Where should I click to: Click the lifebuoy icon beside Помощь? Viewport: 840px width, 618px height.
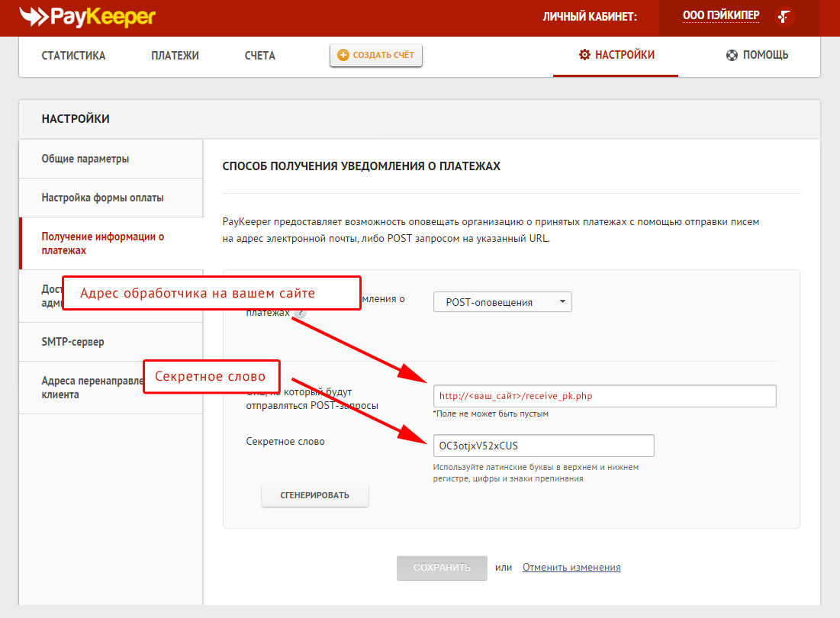coord(732,55)
